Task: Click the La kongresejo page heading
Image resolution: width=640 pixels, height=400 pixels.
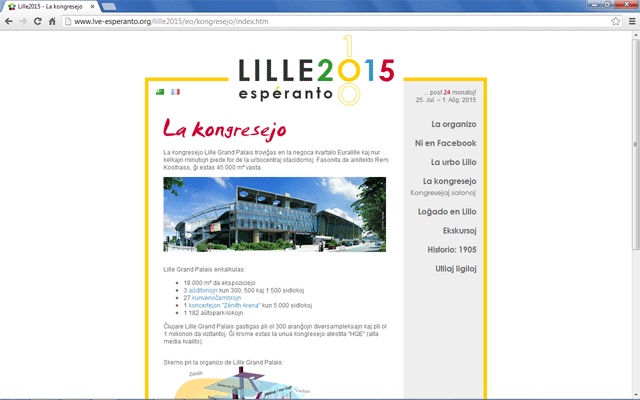Action: (224, 129)
